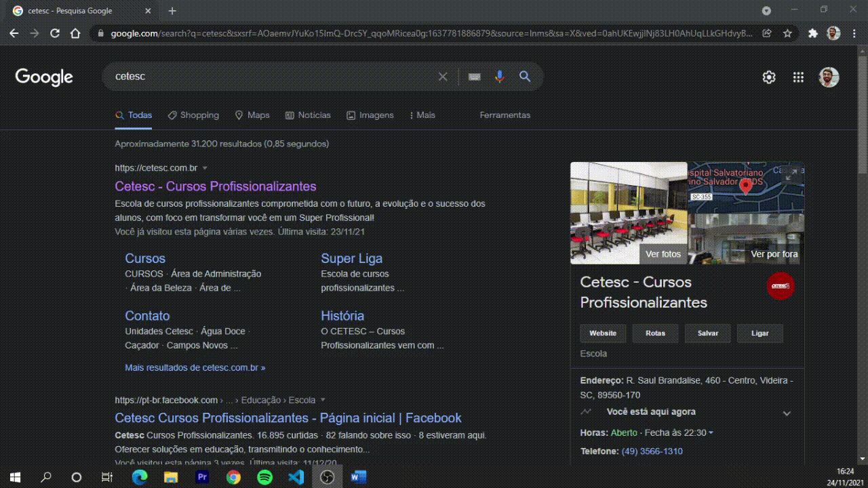The width and height of the screenshot is (868, 488).
Task: Open the História sitelink
Action: [342, 316]
